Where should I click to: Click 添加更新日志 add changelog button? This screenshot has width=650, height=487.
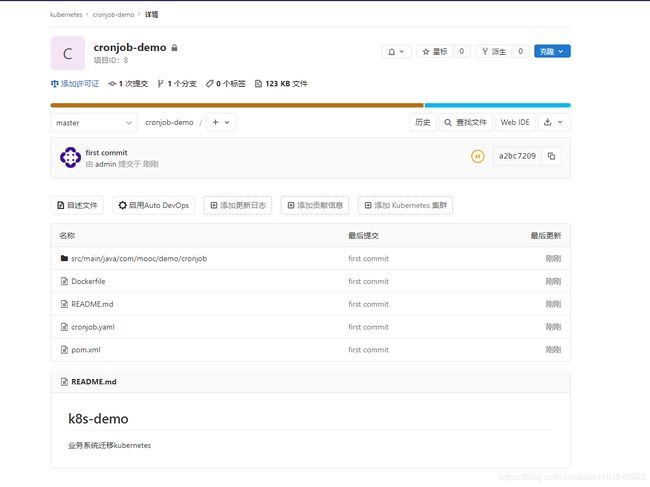coord(238,205)
